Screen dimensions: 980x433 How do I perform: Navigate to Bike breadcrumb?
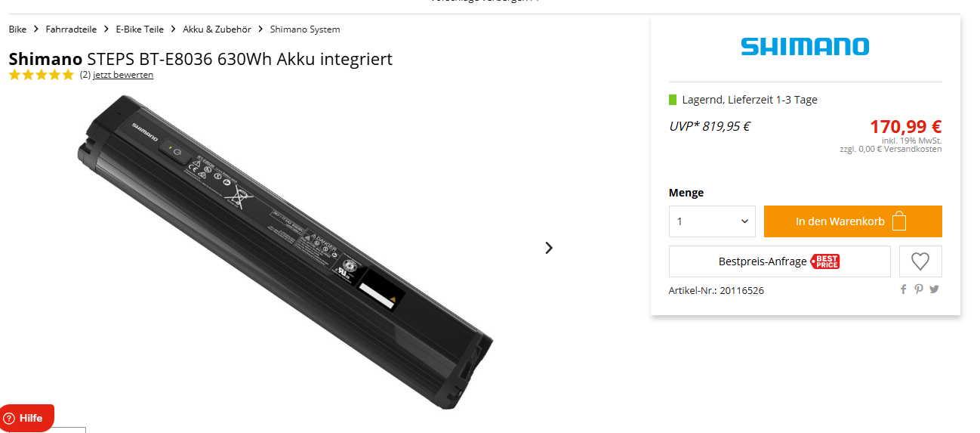click(17, 29)
